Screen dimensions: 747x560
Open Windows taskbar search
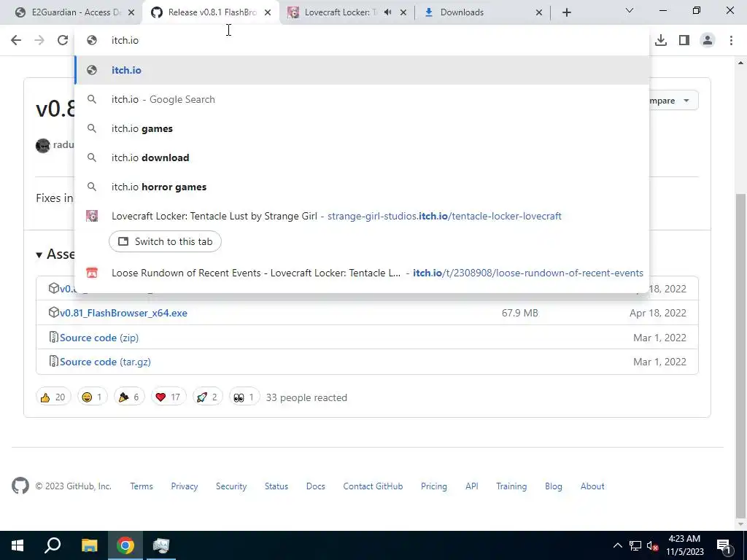[53, 545]
